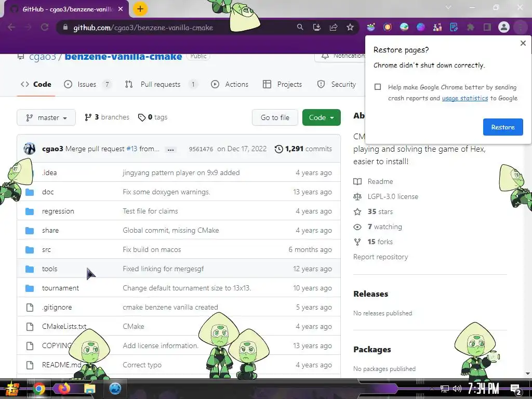
Task: Open the tournament folder
Action: point(60,288)
